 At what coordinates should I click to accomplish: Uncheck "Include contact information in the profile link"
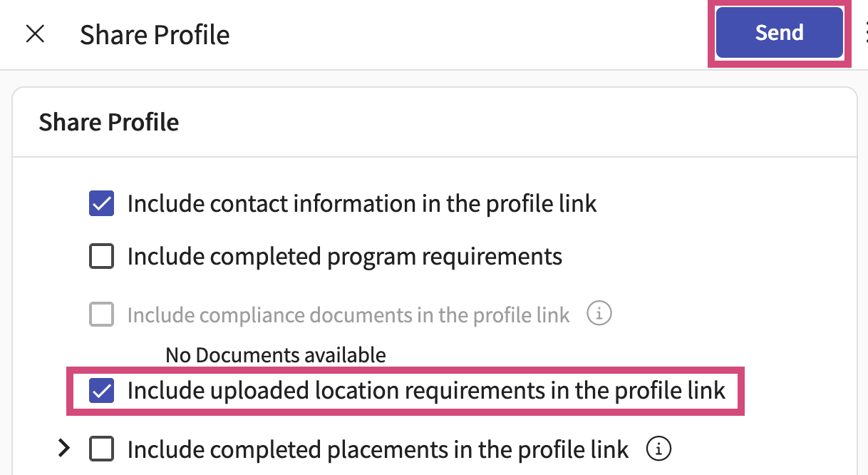(x=101, y=203)
